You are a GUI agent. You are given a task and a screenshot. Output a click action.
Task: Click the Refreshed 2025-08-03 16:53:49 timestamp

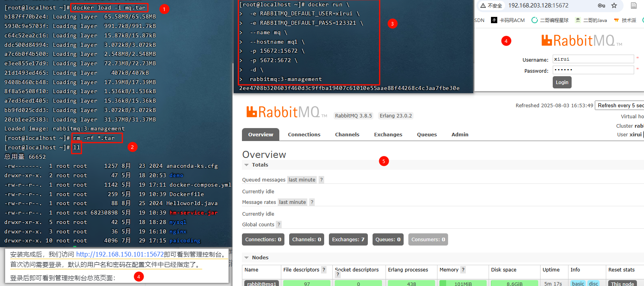click(554, 105)
